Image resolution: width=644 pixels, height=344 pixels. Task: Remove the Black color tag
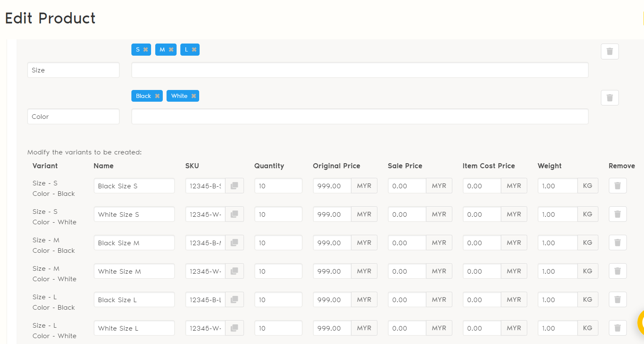click(x=157, y=96)
